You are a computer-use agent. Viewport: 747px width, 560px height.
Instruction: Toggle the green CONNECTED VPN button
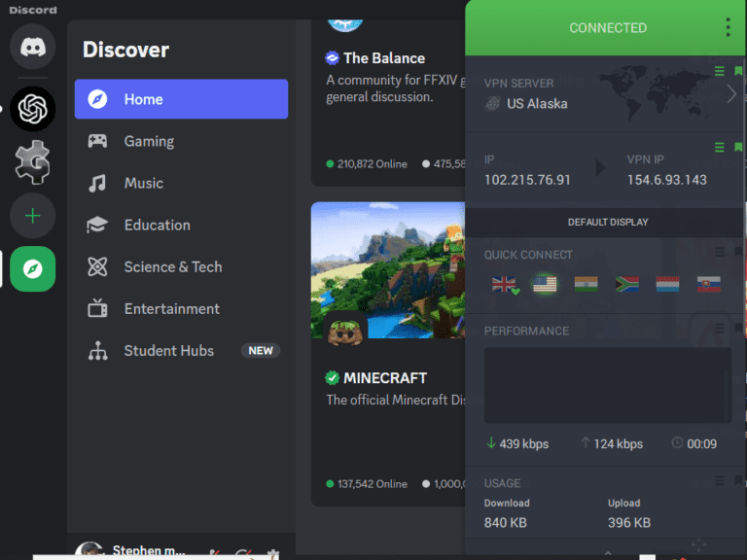(x=608, y=27)
